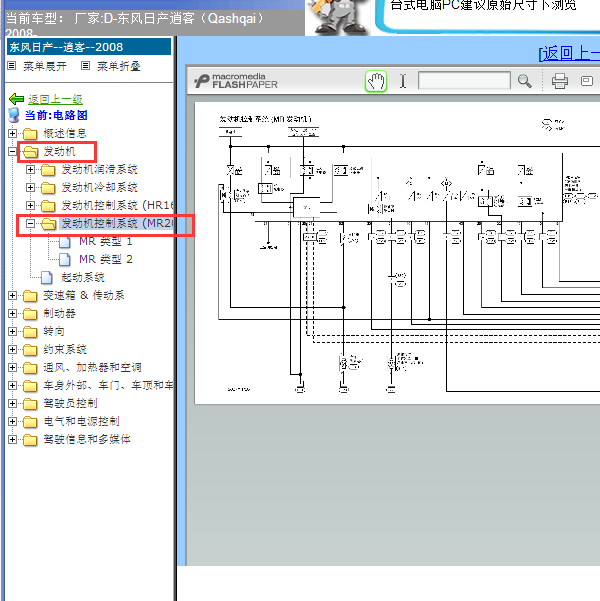Image resolution: width=600 pixels, height=601 pixels.
Task: Collapse the 发动机 tree node
Action: 12,151
